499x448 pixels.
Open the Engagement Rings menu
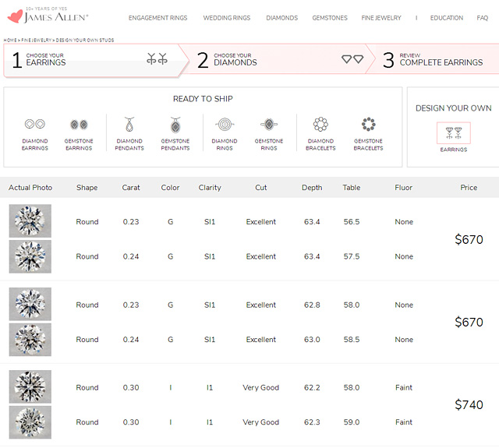[157, 18]
